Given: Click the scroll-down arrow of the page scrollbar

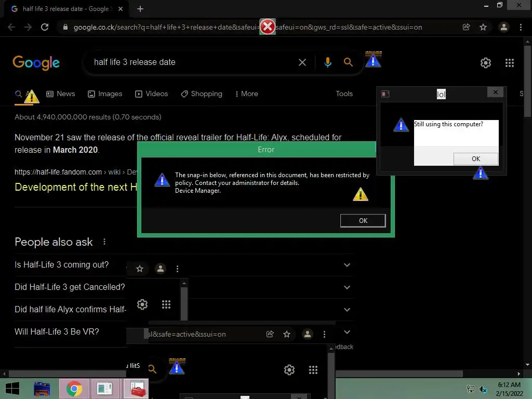Looking at the screenshot, I should coord(527,365).
